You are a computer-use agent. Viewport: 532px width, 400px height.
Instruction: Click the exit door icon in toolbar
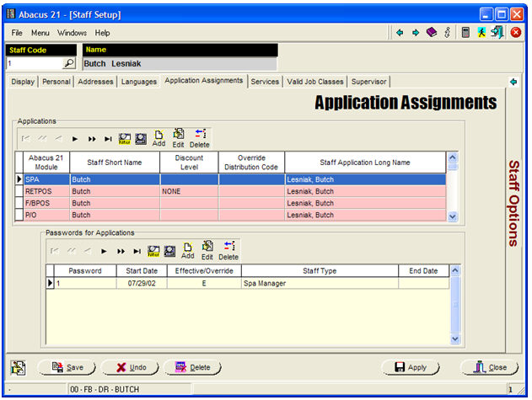pyautogui.click(x=497, y=33)
